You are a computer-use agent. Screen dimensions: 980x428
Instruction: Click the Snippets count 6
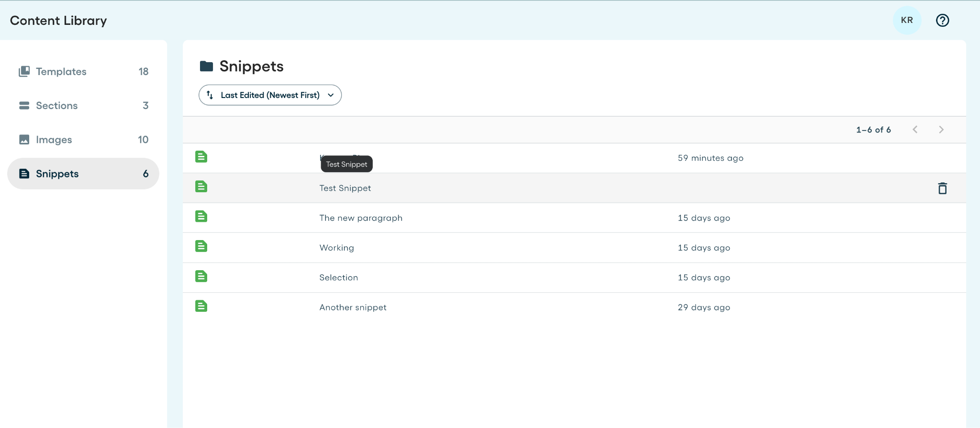145,174
